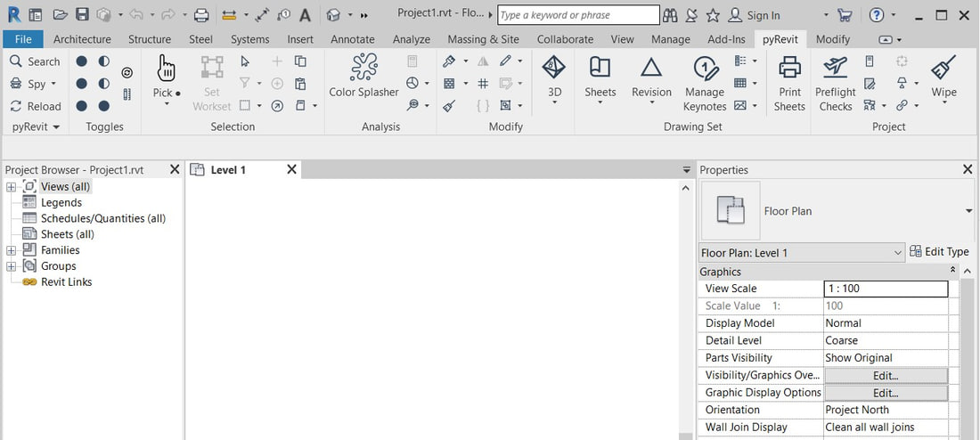Click the canvas scroll up arrow
Viewport: 980px width, 440px height.
pyautogui.click(x=686, y=188)
